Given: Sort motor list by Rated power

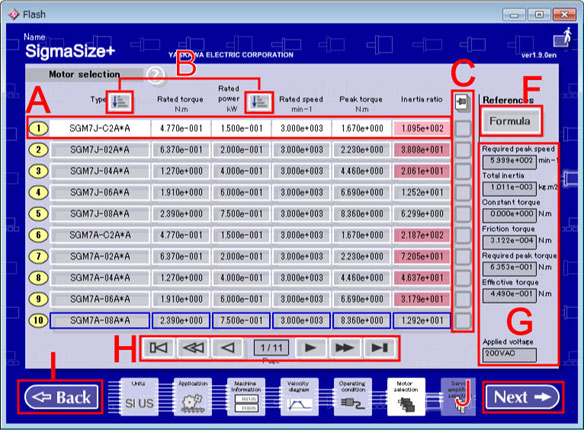Looking at the screenshot, I should (259, 102).
